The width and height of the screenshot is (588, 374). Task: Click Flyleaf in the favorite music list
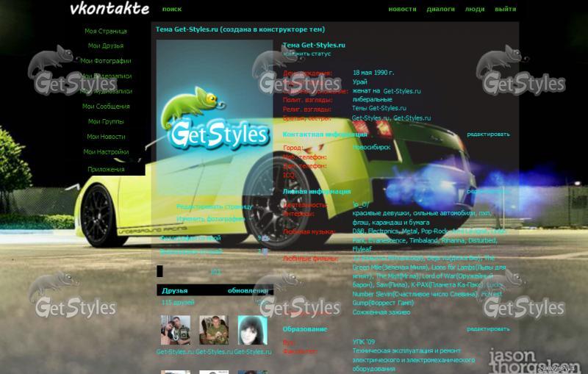pyautogui.click(x=362, y=249)
